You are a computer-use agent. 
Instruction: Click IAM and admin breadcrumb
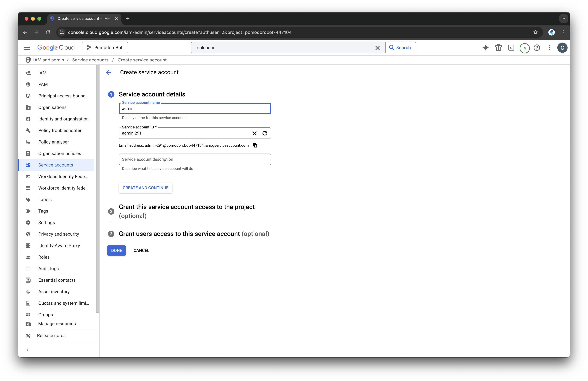[x=48, y=60]
